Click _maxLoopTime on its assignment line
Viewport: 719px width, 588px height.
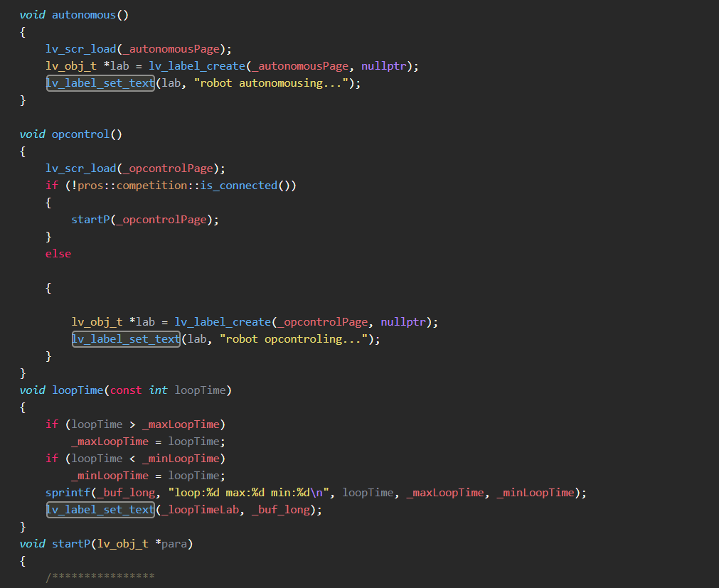point(110,442)
